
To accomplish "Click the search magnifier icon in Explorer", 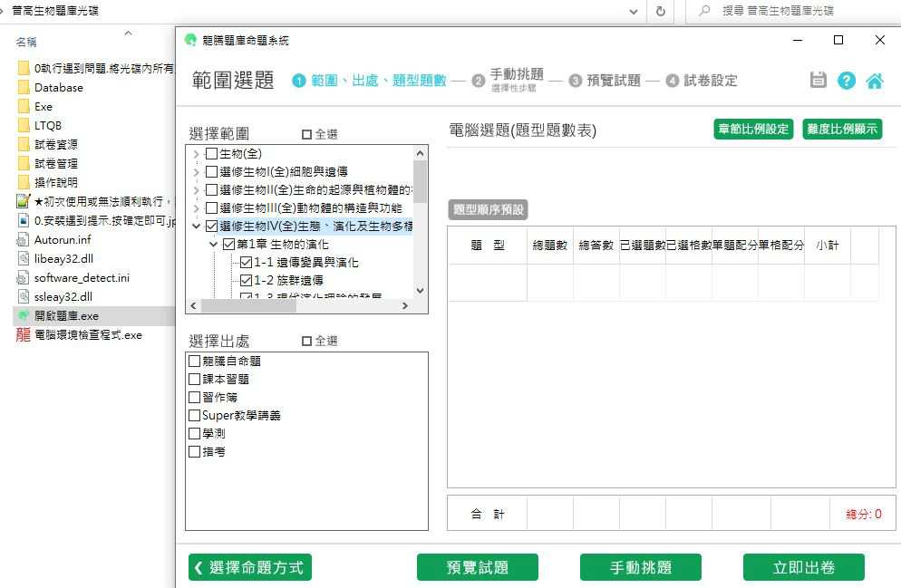I will pos(704,10).
